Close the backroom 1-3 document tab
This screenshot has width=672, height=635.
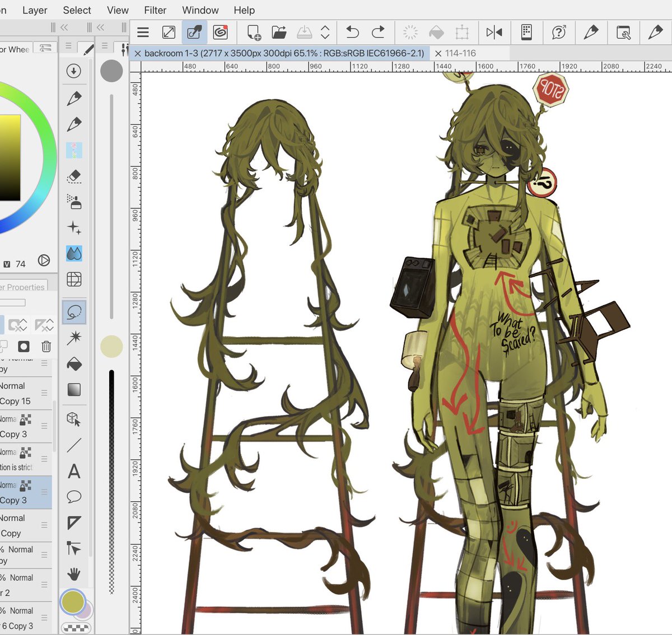pos(137,54)
